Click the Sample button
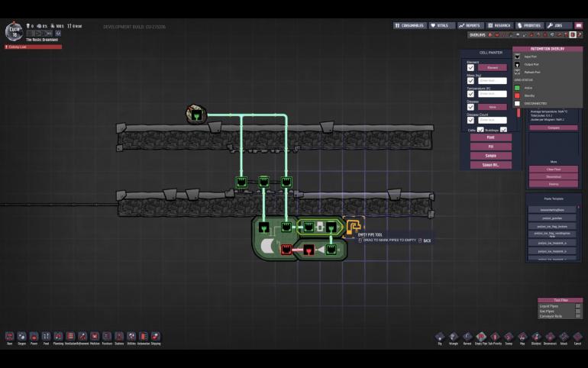588x368 pixels. [491, 155]
